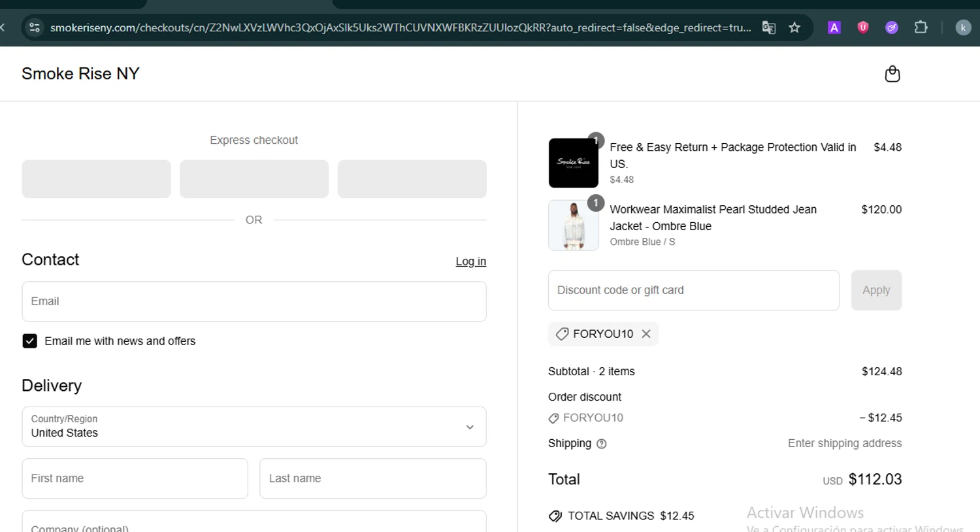This screenshot has height=532, width=980.
Task: Click the Total Savings tag icon
Action: pos(555,516)
